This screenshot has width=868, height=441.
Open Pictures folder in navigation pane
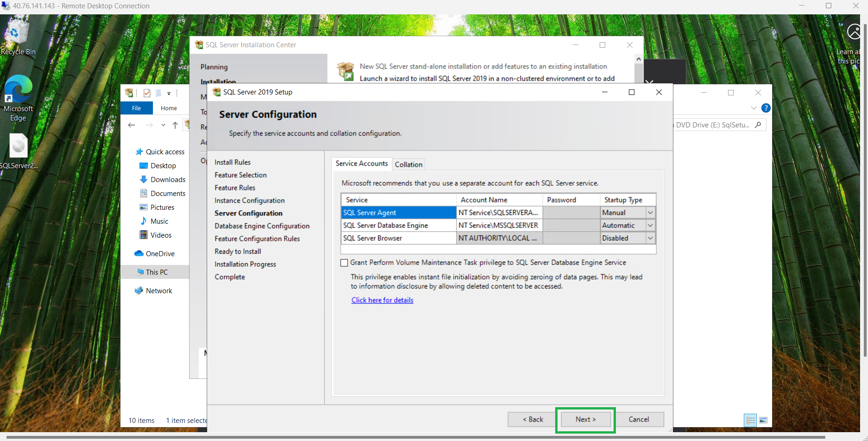(x=157, y=208)
